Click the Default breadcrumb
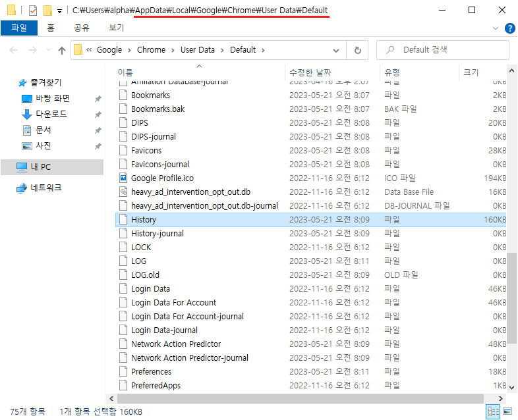This screenshot has height=420, width=518. click(x=243, y=50)
